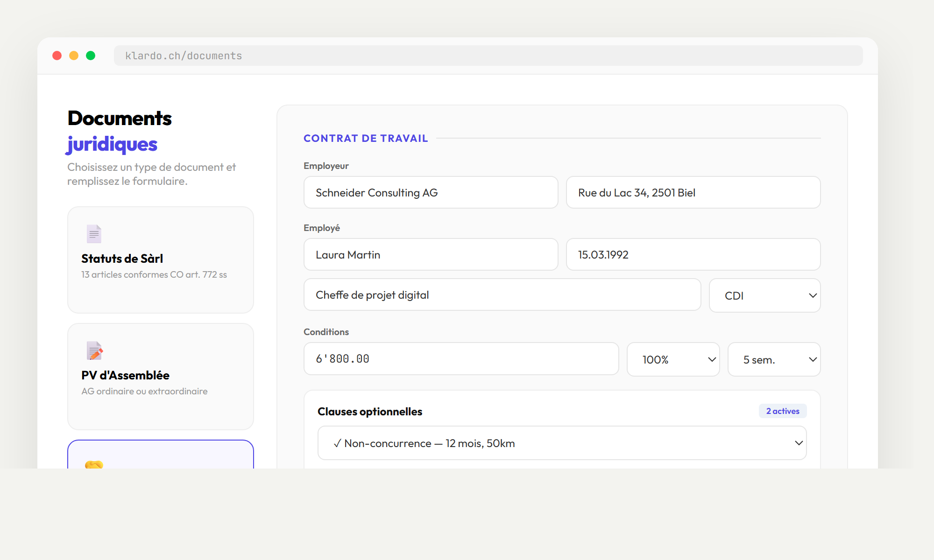
Task: Expand the 100% workload dropdown
Action: [x=673, y=359]
